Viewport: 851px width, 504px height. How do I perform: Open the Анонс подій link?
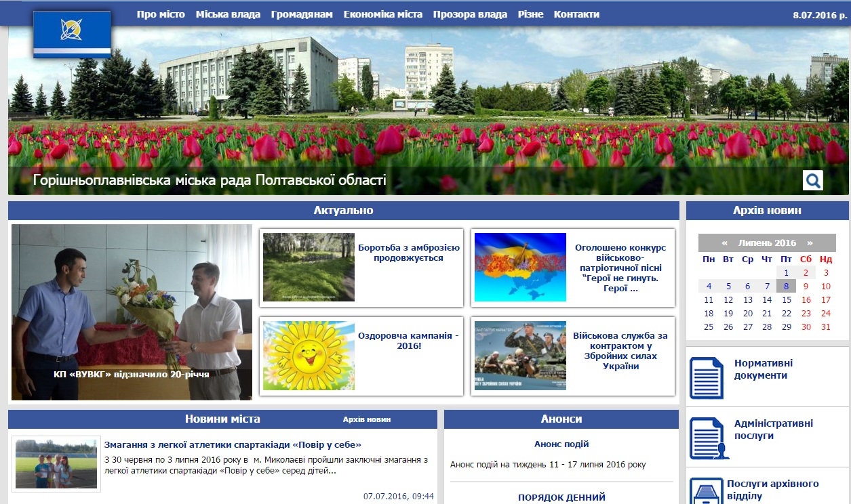(x=561, y=444)
